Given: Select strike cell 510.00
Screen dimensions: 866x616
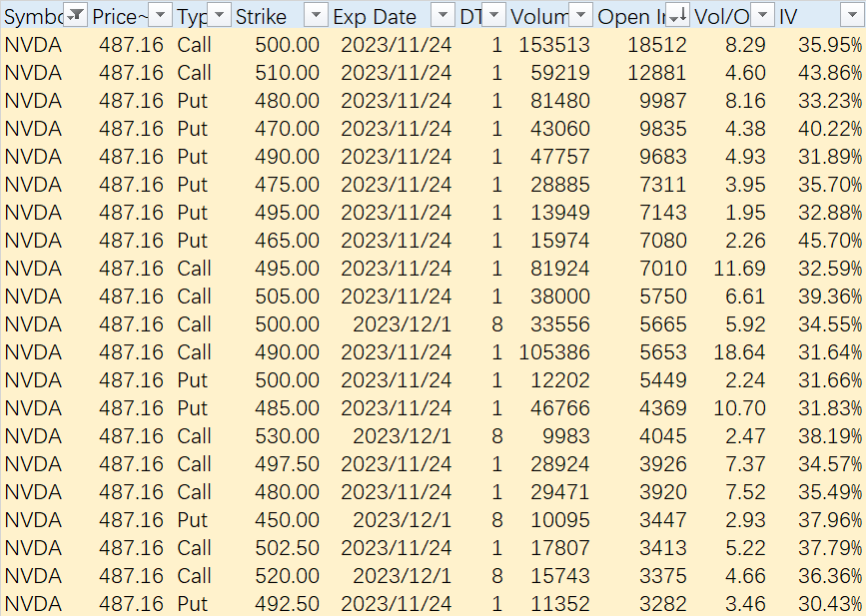Looking at the screenshot, I should (x=287, y=73).
